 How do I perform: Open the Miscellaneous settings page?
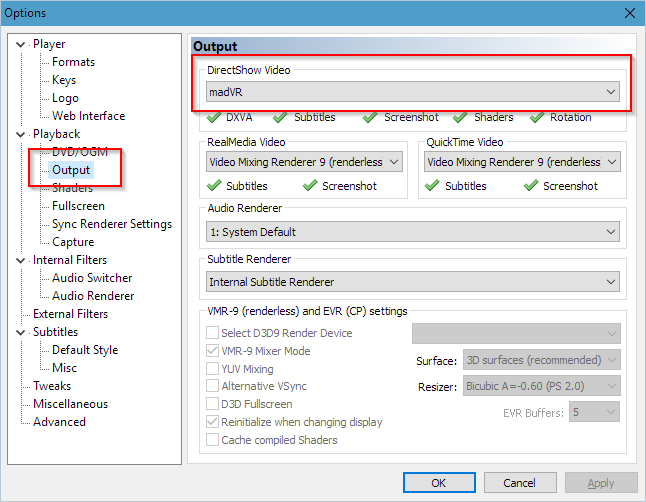(70, 404)
